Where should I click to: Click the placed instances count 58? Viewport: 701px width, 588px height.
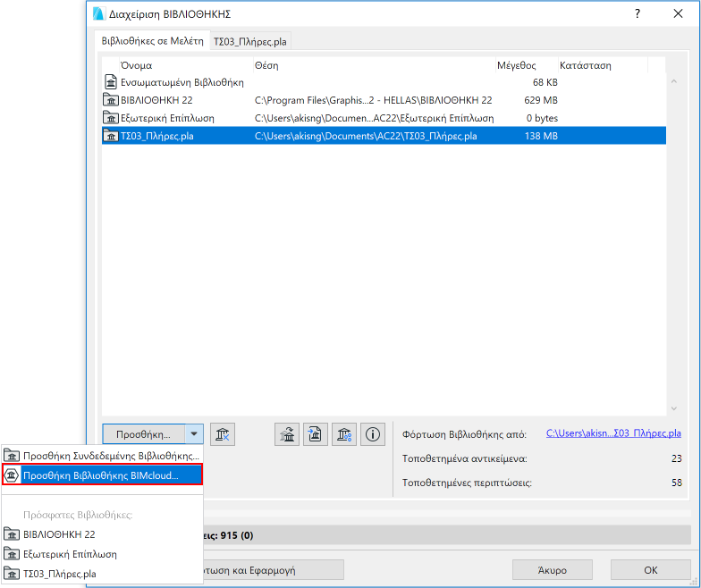pos(676,483)
